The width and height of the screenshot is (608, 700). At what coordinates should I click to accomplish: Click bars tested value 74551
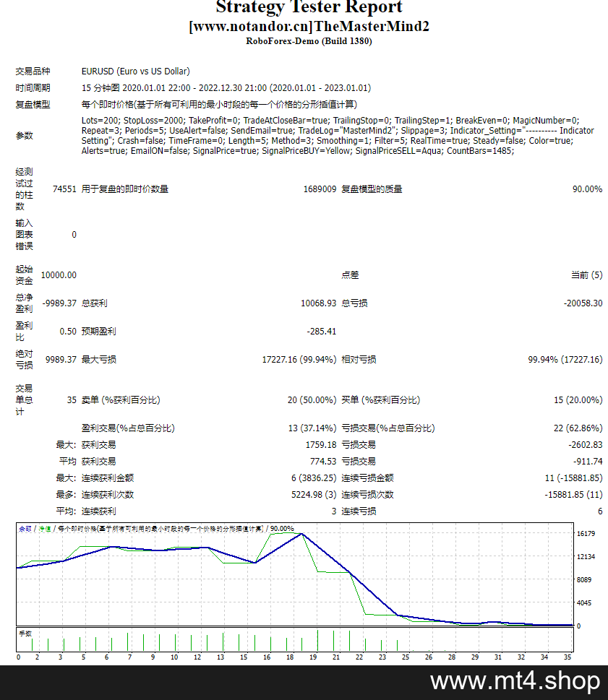tap(64, 189)
